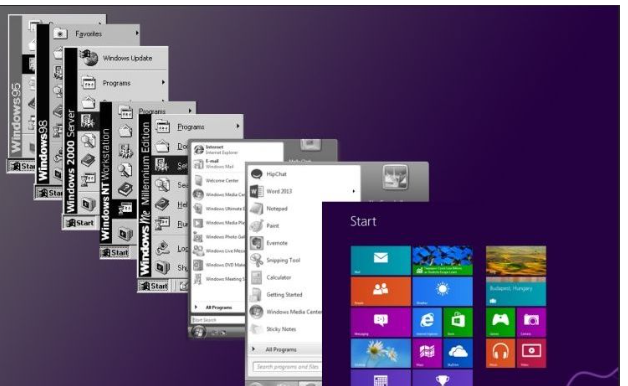Viewport: 628px width, 386px height.
Task: Open the Music headphones tile
Action: click(x=500, y=353)
